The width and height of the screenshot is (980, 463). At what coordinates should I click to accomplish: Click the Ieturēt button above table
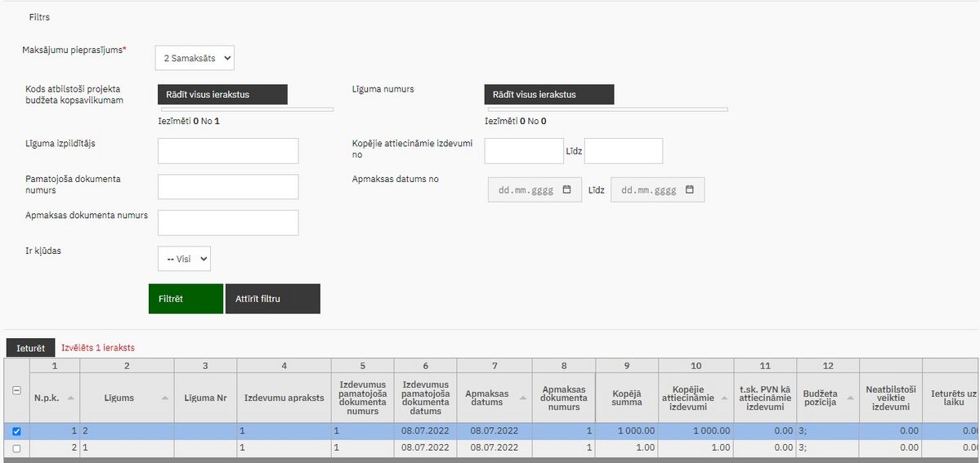click(x=30, y=348)
